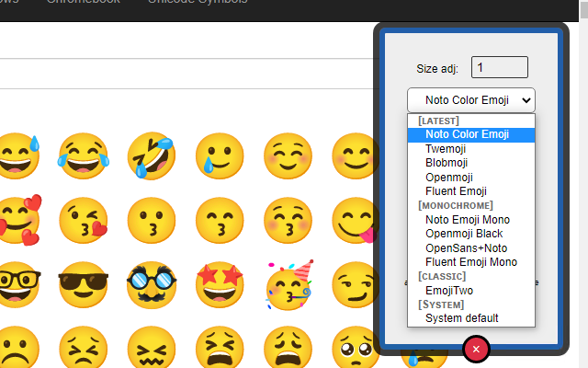Select the blushing kissing face with closed eyes
Image resolution: width=588 pixels, height=368 pixels.
[288, 221]
